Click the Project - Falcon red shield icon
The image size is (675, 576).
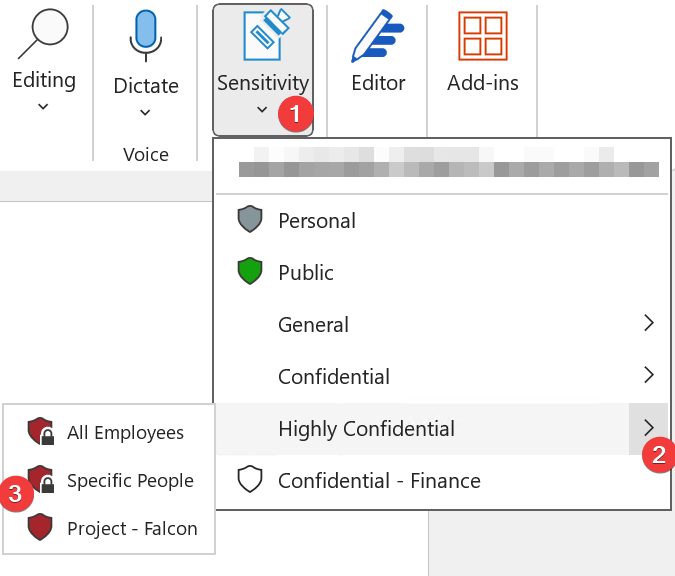click(41, 528)
